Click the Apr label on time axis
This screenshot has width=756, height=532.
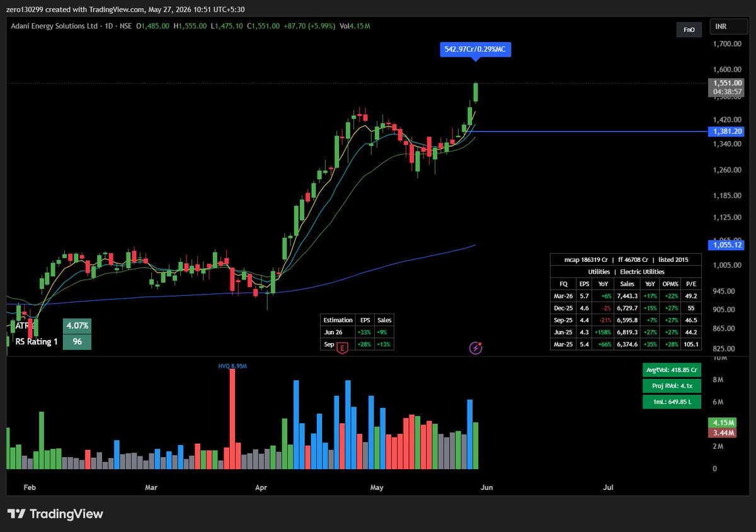pos(263,487)
